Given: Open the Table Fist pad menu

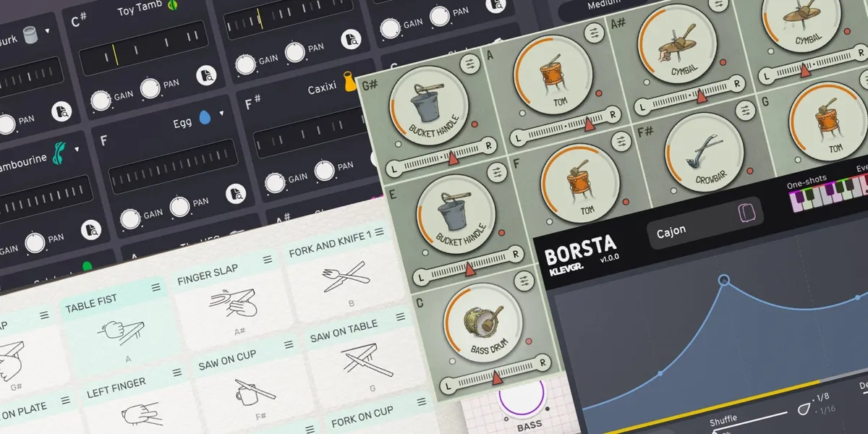Looking at the screenshot, I should [155, 288].
